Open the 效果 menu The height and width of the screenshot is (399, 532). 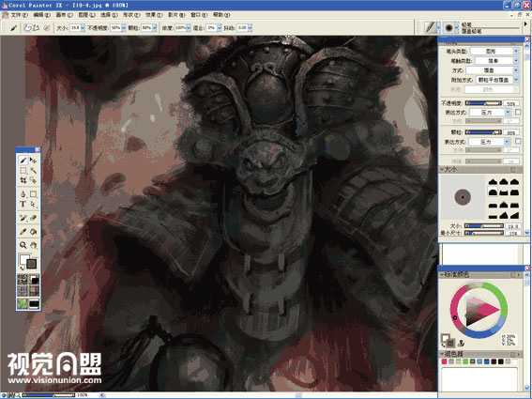click(x=154, y=15)
